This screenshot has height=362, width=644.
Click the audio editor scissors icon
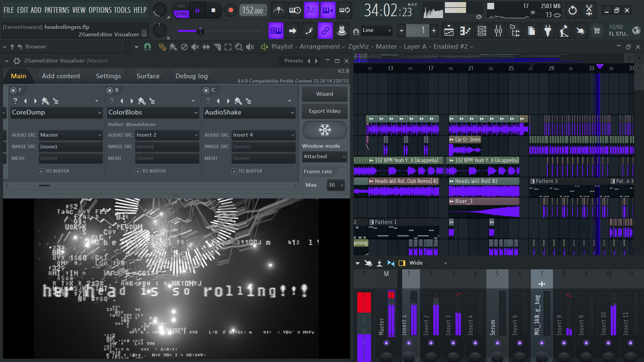point(589,10)
